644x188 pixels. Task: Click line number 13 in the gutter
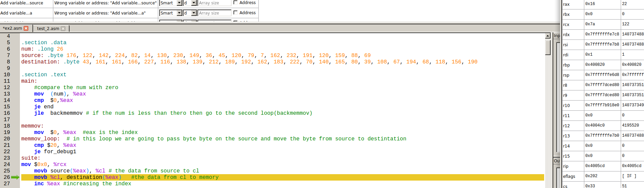(x=7, y=94)
